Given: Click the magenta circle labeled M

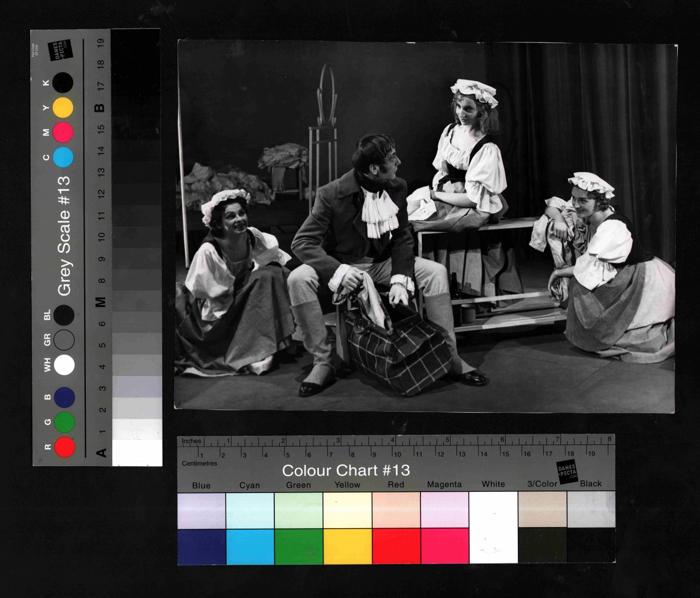Looking at the screenshot, I should pos(63,132).
